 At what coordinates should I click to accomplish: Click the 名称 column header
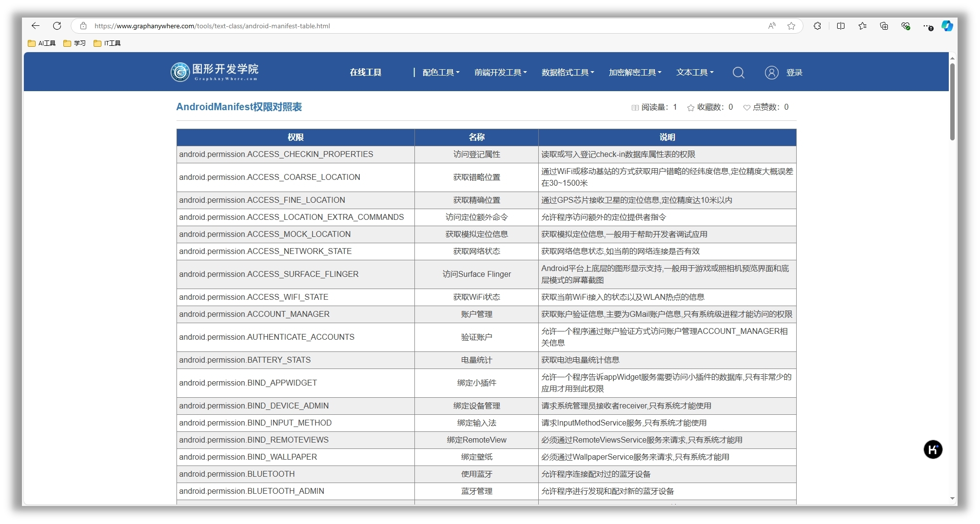tap(476, 137)
